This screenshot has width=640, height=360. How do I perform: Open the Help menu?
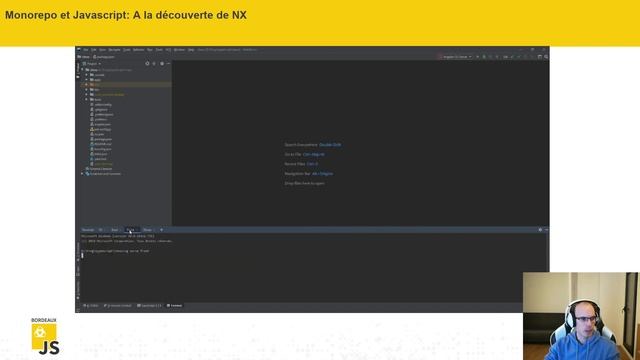[x=191, y=50]
